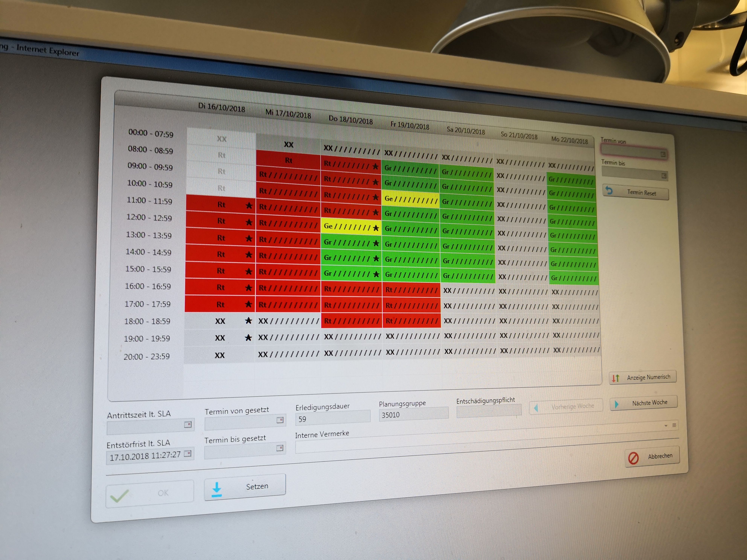Click the Setzen button
This screenshot has height=560, width=747.
(x=245, y=487)
